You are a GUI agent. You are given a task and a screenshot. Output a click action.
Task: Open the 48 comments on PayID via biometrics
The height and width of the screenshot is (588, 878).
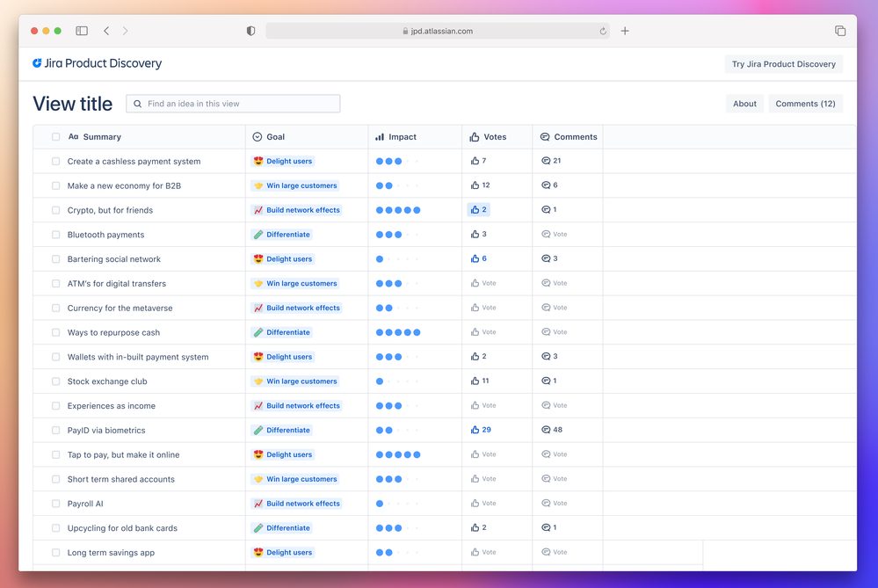pos(552,430)
